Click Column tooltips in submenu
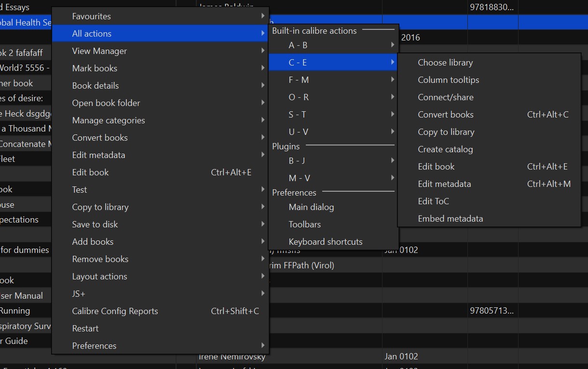The height and width of the screenshot is (369, 588). [x=448, y=80]
